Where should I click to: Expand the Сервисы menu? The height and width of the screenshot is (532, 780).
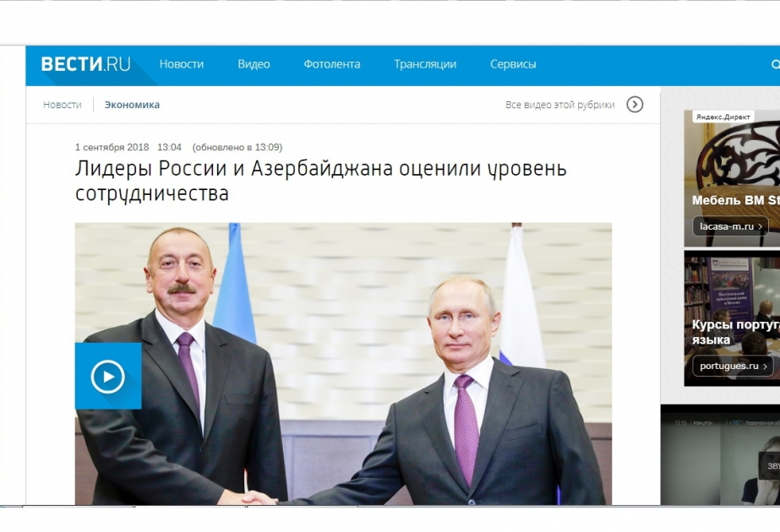pos(513,64)
